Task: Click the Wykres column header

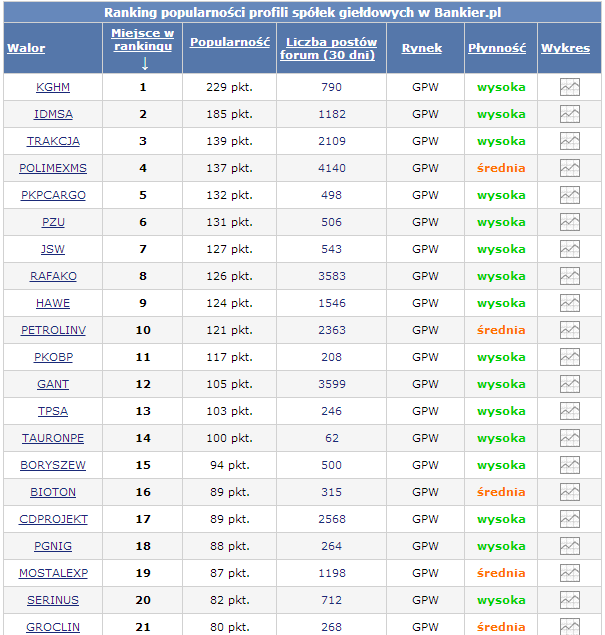Action: pos(565,48)
